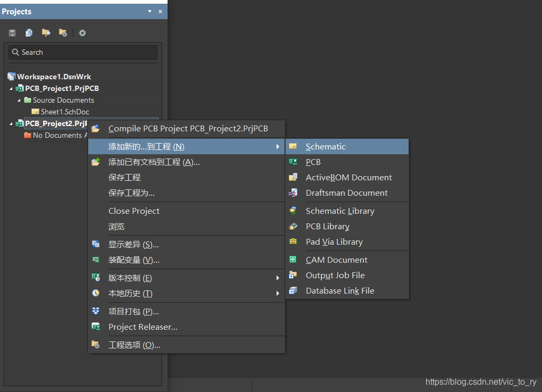This screenshot has height=392, width=542.
Task: Open Project Releaser... from menu
Action: (x=187, y=327)
